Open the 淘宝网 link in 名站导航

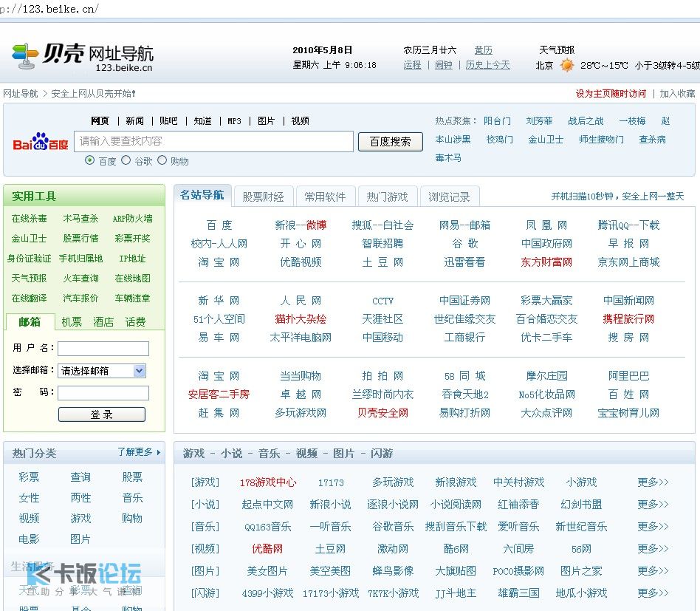pyautogui.click(x=219, y=262)
